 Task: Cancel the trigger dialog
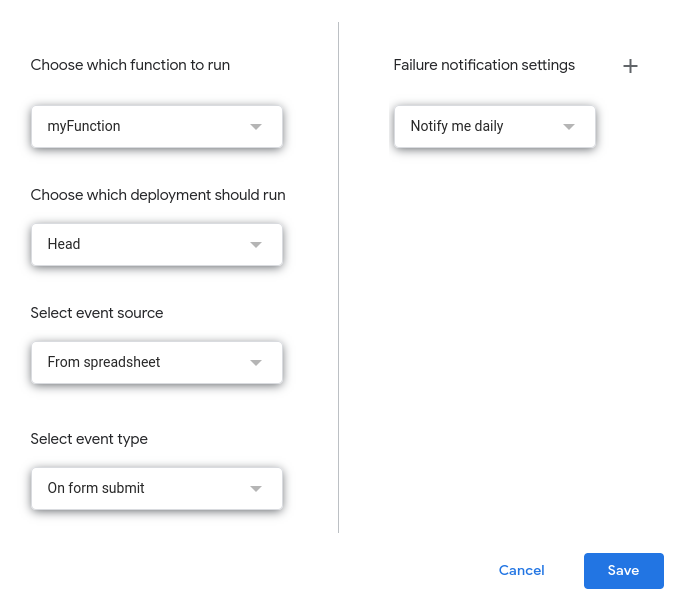click(521, 571)
